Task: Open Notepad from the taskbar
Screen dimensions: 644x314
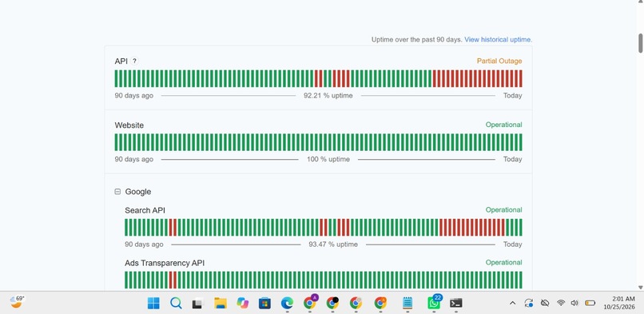Action: pos(407,303)
